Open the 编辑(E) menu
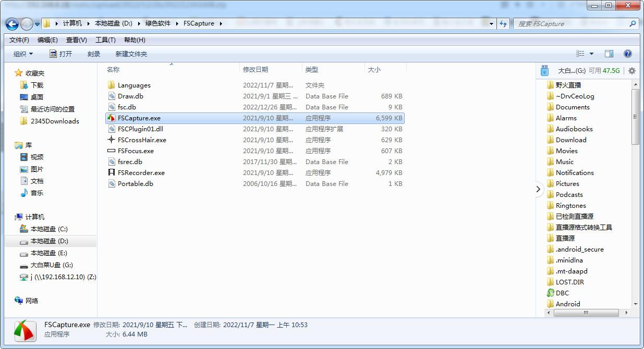This screenshot has width=644, height=349. pos(47,40)
